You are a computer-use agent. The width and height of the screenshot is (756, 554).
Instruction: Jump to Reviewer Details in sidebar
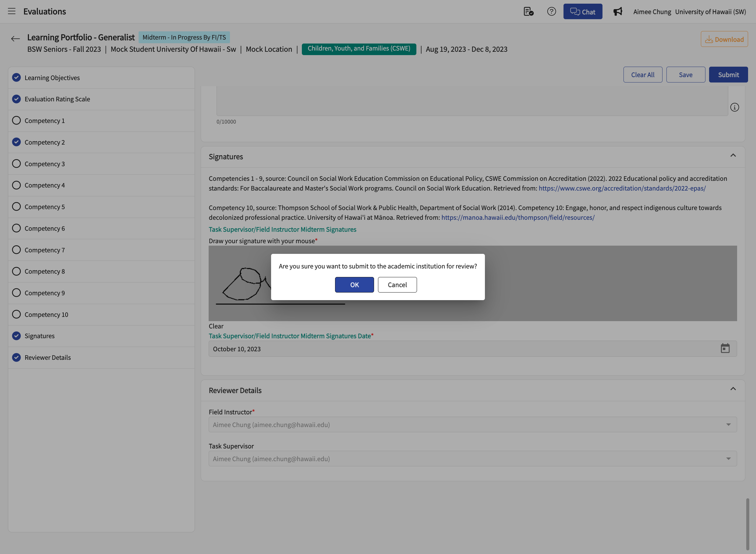tap(101, 357)
